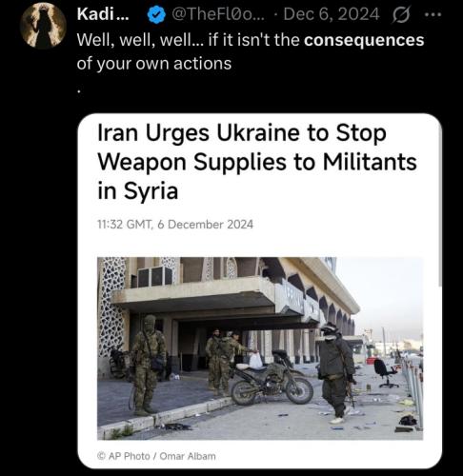
Task: Click the office chair in the photo
Action: [386, 373]
